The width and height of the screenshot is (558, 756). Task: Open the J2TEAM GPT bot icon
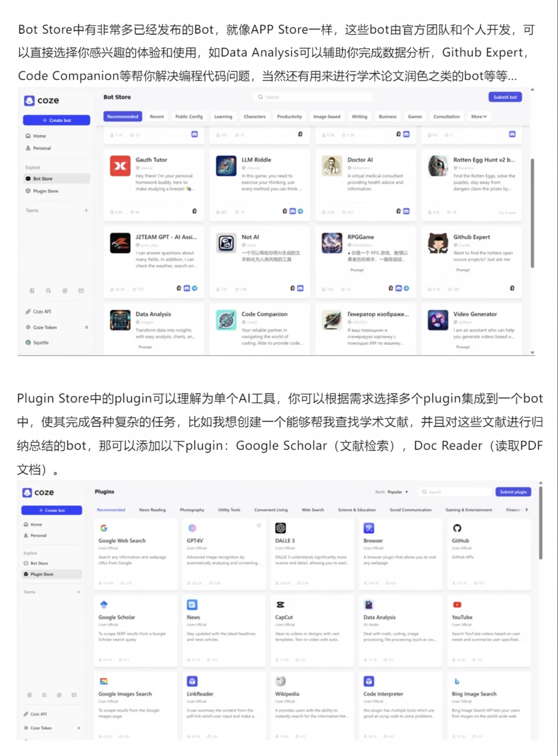120,243
